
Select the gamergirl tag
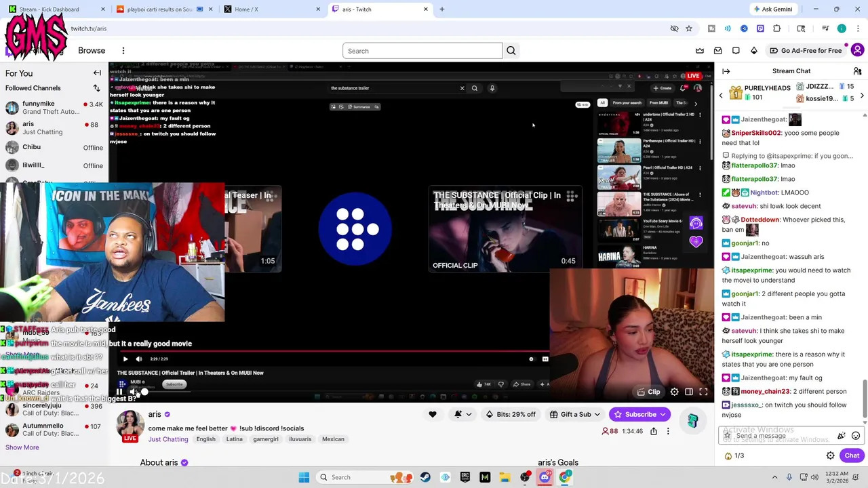(x=266, y=439)
